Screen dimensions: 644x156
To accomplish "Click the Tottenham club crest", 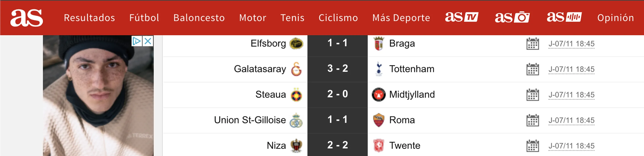I will pyautogui.click(x=379, y=69).
